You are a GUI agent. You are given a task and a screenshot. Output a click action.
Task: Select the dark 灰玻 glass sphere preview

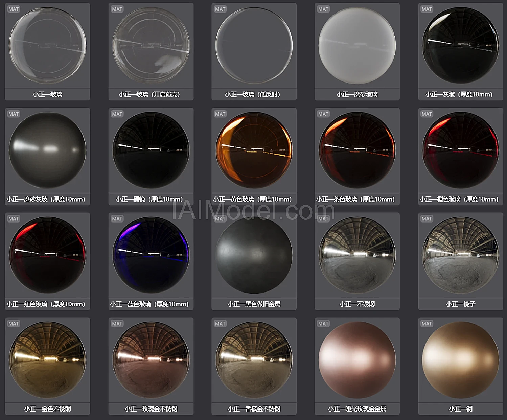[x=461, y=46]
